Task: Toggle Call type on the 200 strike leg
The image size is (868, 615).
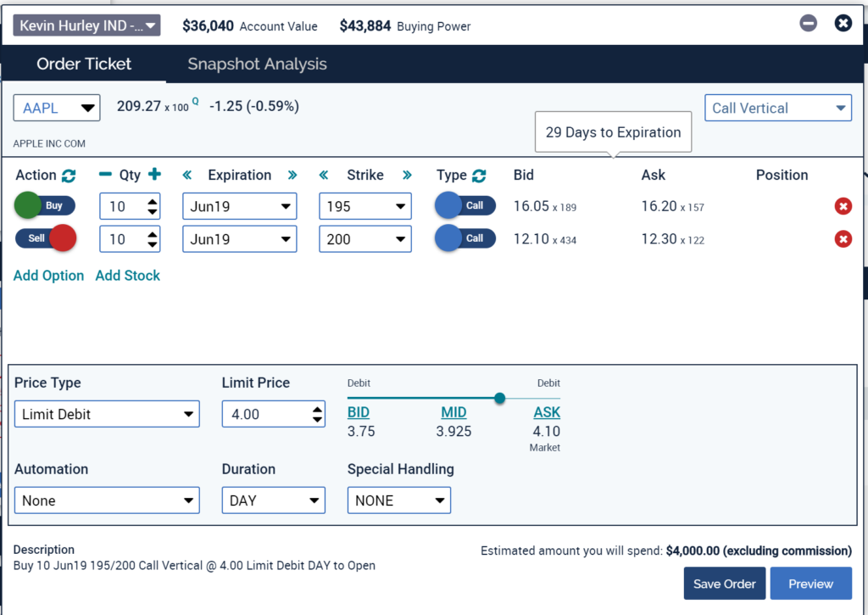Action: (465, 239)
